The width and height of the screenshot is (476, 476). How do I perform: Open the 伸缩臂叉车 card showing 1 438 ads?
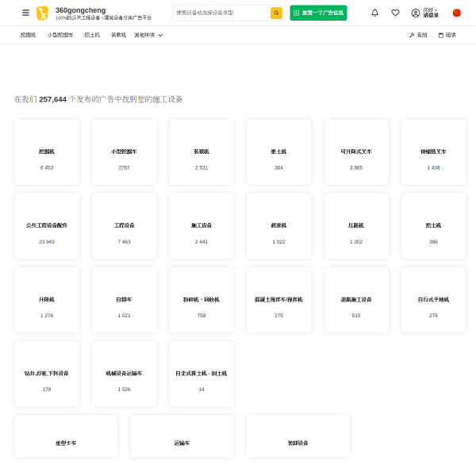(433, 152)
